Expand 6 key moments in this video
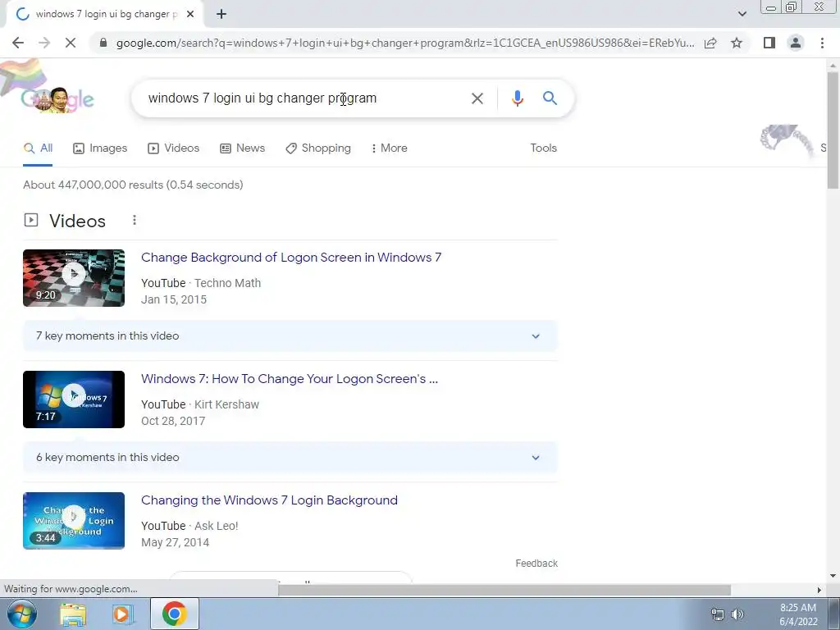The image size is (840, 630). (x=290, y=458)
